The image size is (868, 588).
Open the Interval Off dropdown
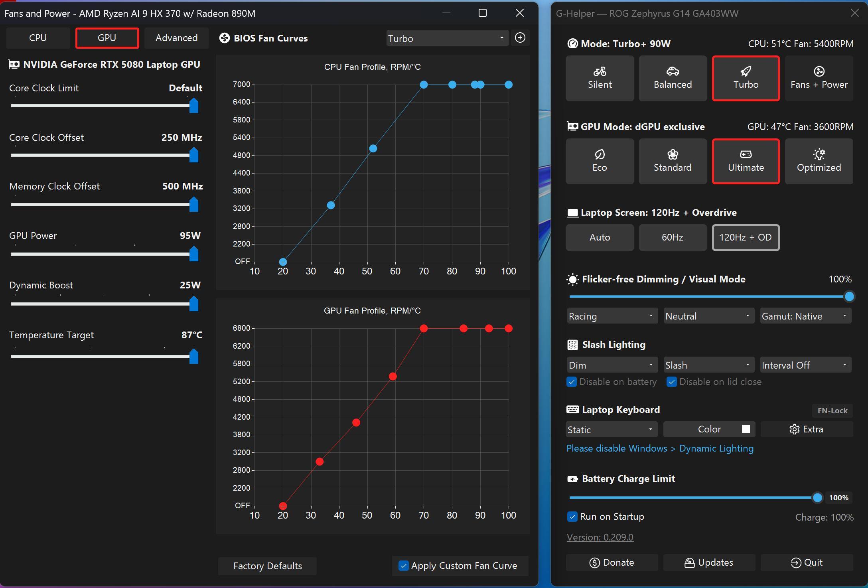[x=805, y=365]
